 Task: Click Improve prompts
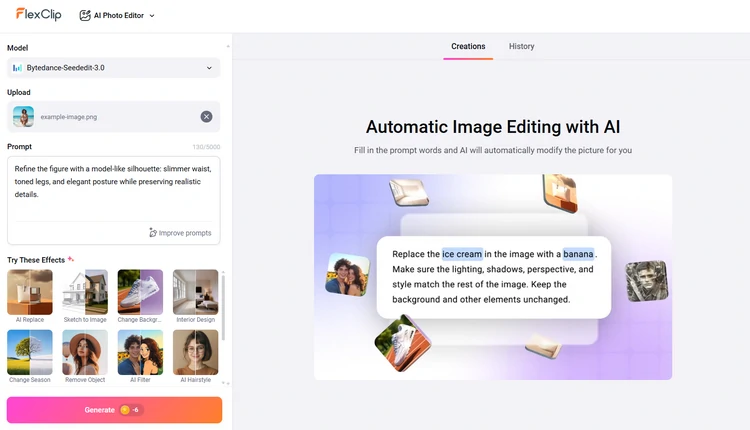tap(180, 233)
